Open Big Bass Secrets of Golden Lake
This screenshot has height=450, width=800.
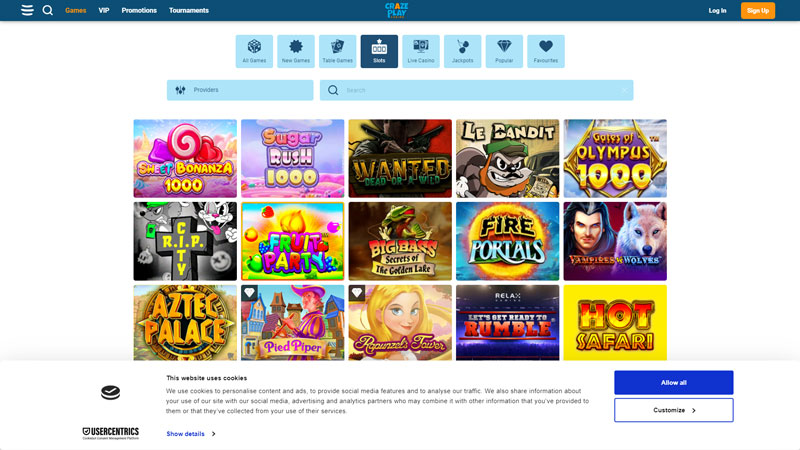(x=400, y=241)
